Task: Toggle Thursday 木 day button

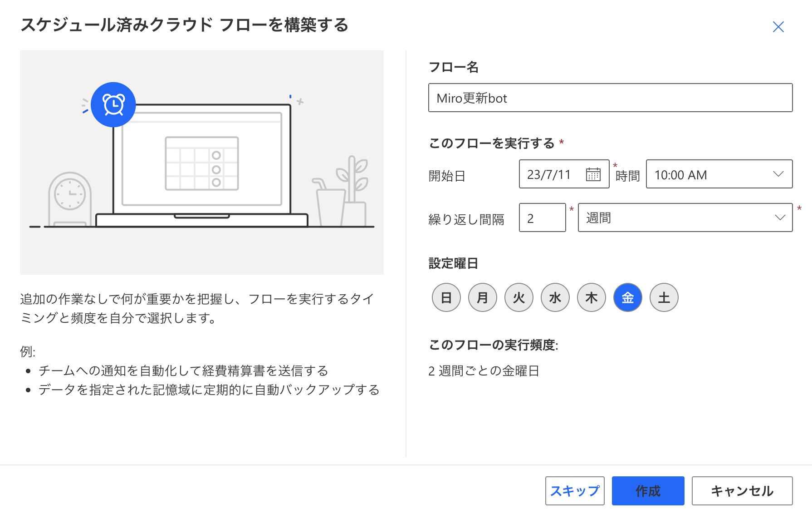Action: [x=592, y=297]
